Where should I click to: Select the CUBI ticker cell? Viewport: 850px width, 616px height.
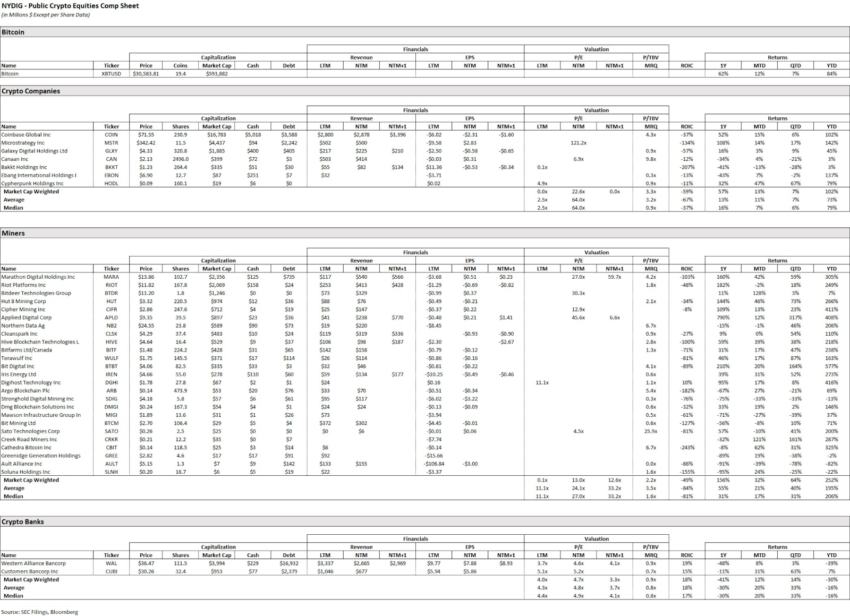tap(112, 571)
